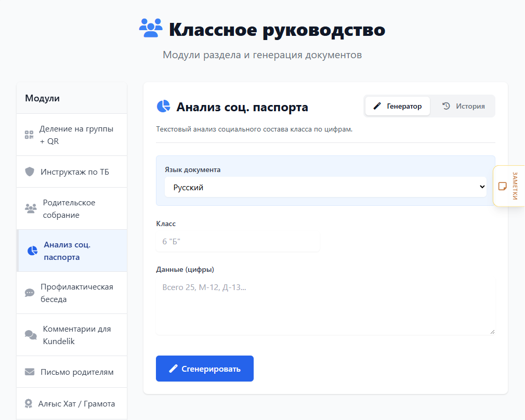Screen dimensions: 525x420
Task: Click description Текстовый анализ социального состава
Action: [254, 129]
